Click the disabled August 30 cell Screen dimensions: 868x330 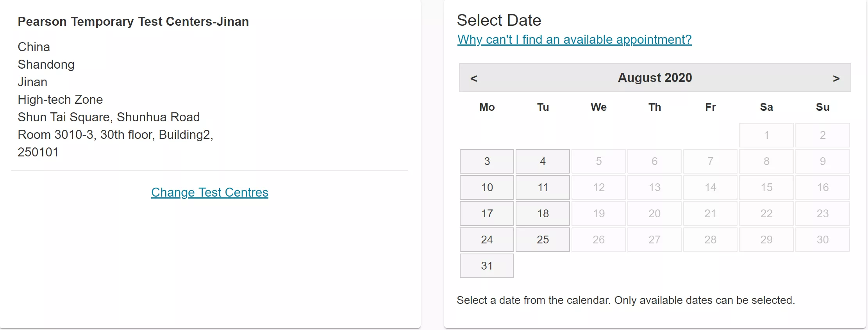822,240
